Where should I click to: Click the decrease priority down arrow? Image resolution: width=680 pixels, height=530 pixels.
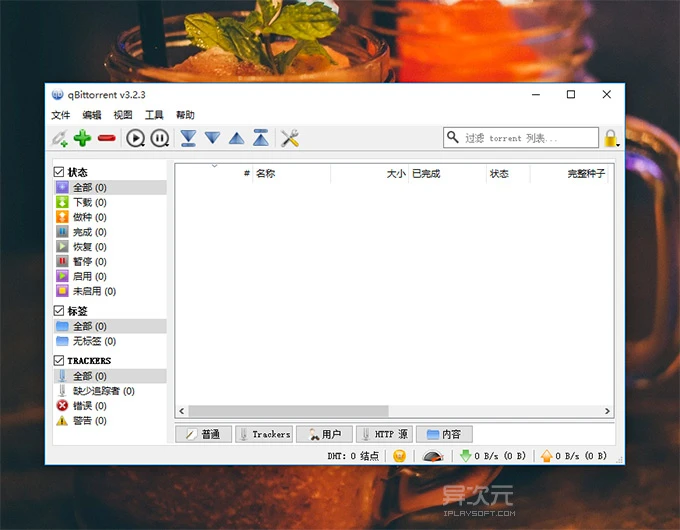pyautogui.click(x=212, y=138)
